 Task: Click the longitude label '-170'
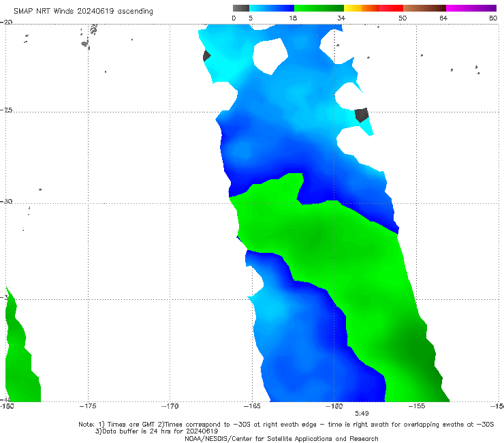[170, 406]
